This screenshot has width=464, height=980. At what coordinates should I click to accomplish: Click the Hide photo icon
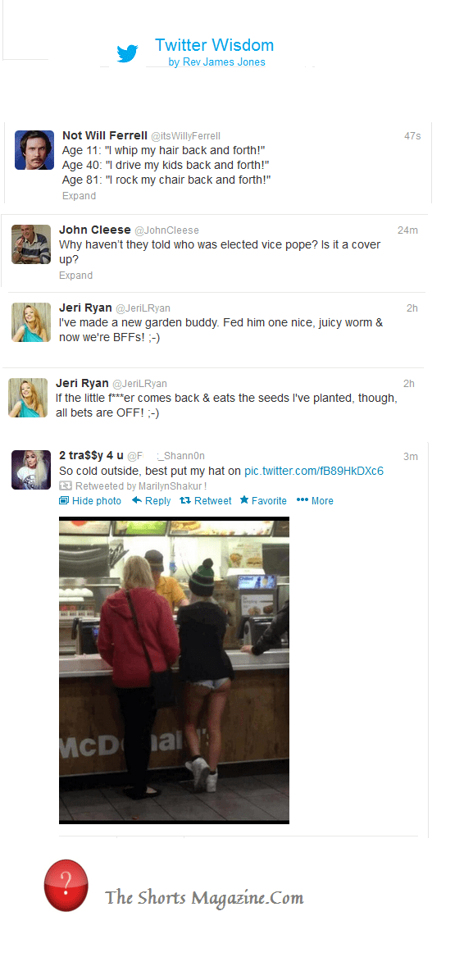[64, 500]
